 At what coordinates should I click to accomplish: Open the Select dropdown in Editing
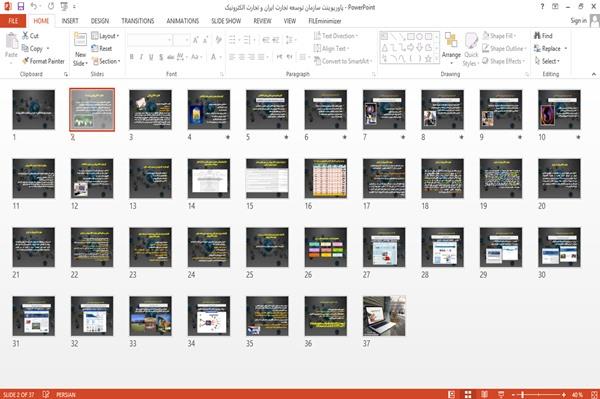(x=547, y=61)
